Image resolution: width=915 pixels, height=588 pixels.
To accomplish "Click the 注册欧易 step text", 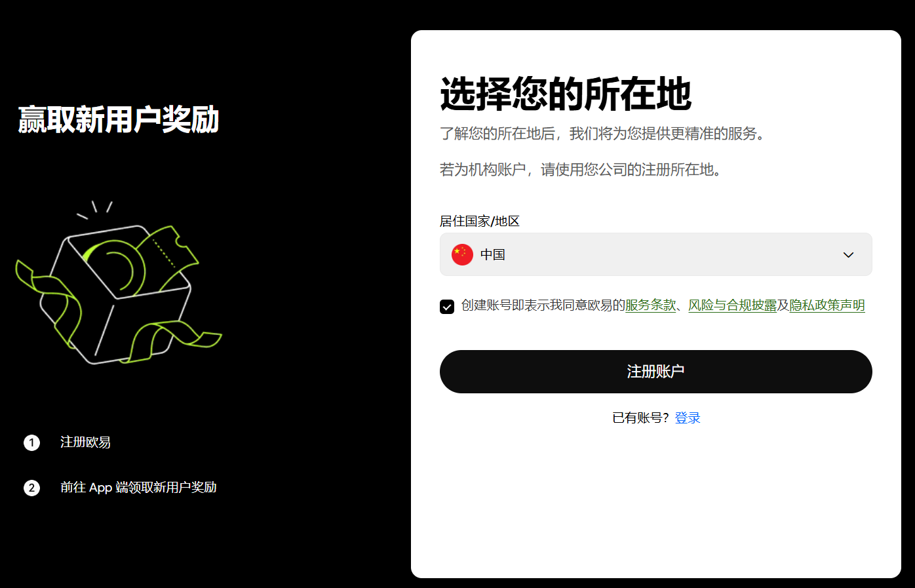I will tap(85, 442).
